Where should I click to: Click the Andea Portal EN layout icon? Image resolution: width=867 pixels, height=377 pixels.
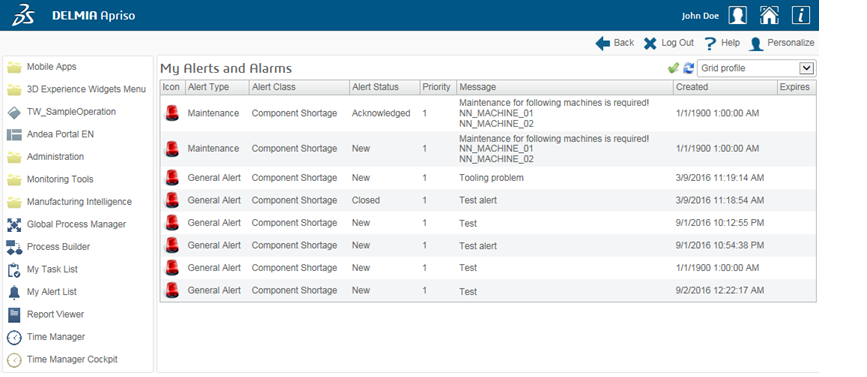pyautogui.click(x=14, y=135)
